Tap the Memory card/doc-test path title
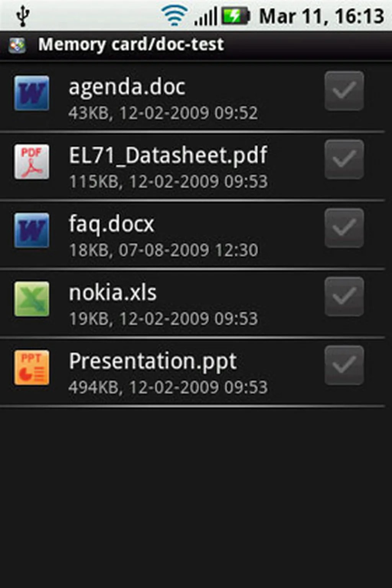This screenshot has height=588, width=392. pos(131,44)
